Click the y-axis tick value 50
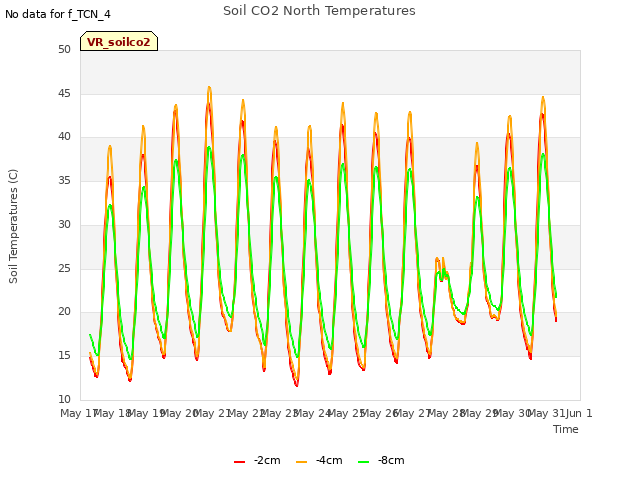This screenshot has height=480, width=640. coord(64,49)
